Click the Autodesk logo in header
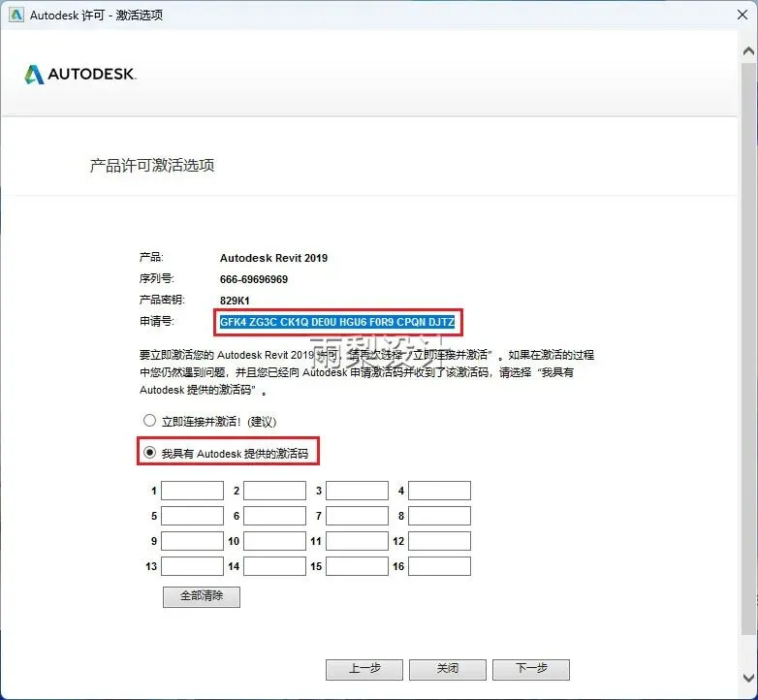Screen dimensions: 758x700 (x=80, y=75)
